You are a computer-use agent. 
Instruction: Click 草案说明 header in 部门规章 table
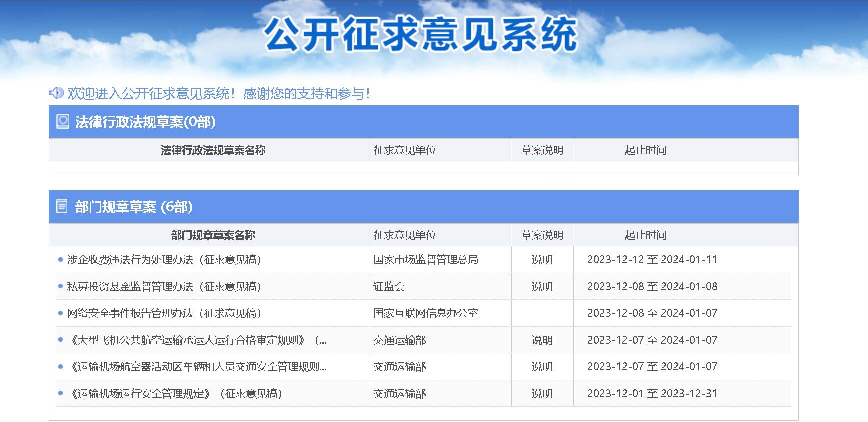(x=542, y=235)
